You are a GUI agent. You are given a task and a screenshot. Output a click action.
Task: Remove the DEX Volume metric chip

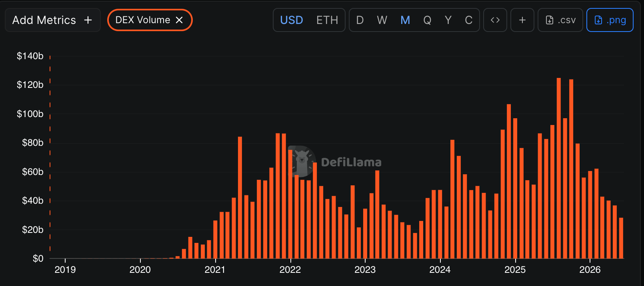(179, 20)
